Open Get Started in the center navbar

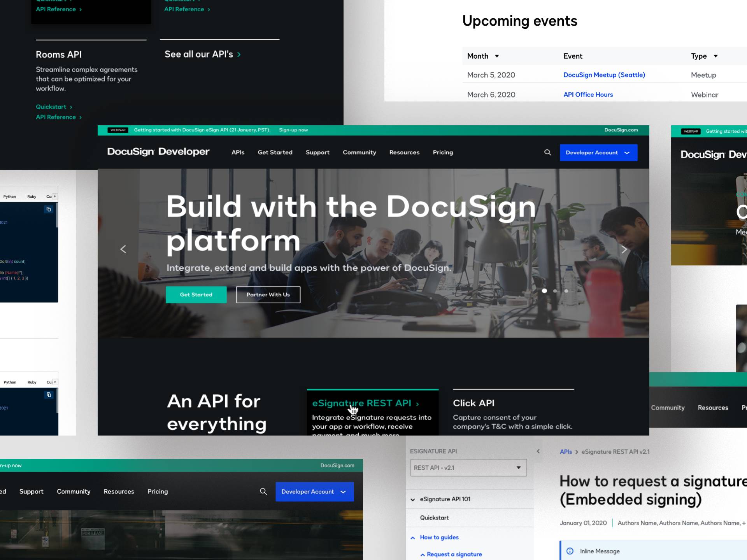click(275, 152)
